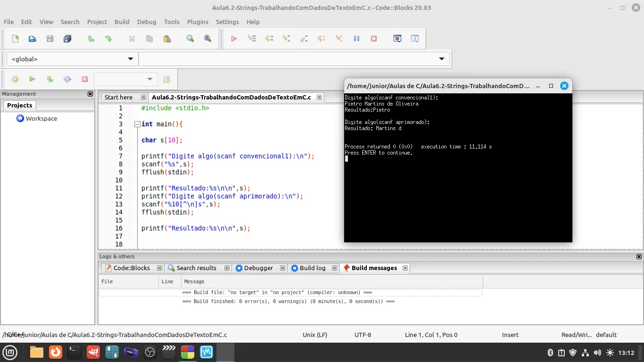Click the New file toolbar icon
Image resolution: width=644 pixels, height=362 pixels.
(15, 39)
